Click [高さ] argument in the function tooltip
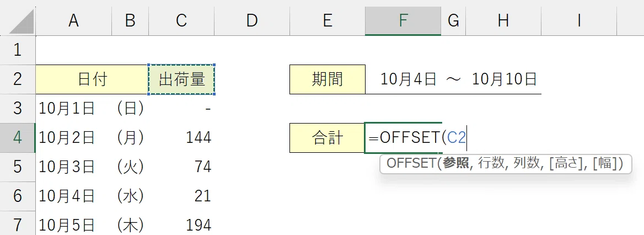This screenshot has height=235, width=644. tap(565, 164)
